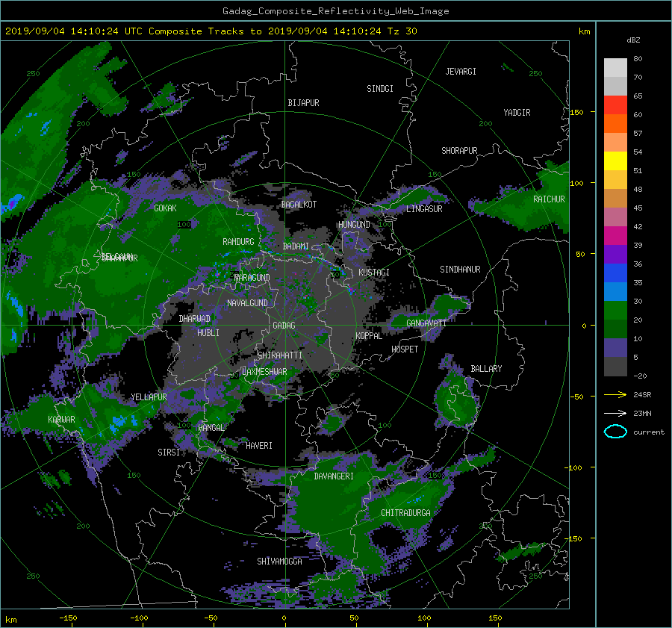
Task: Click the SHIVAMOGGA city label
Action: [279, 561]
